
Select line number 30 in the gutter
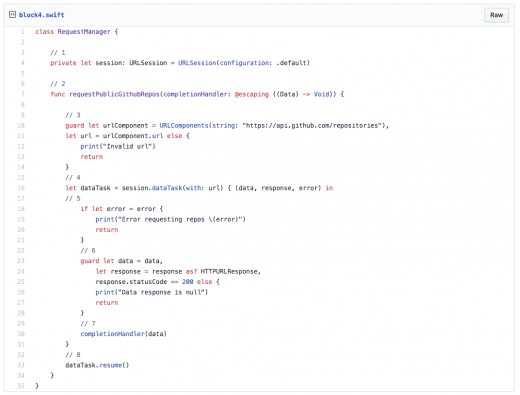[x=21, y=334]
